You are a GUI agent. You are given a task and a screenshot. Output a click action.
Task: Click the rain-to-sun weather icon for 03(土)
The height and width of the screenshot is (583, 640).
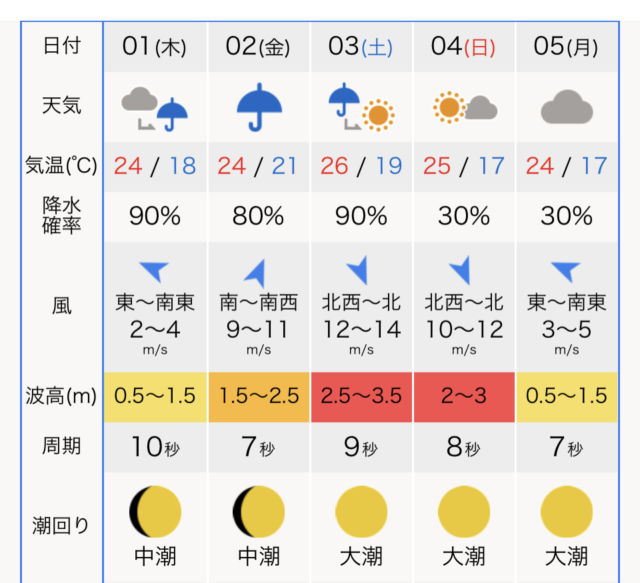[362, 107]
